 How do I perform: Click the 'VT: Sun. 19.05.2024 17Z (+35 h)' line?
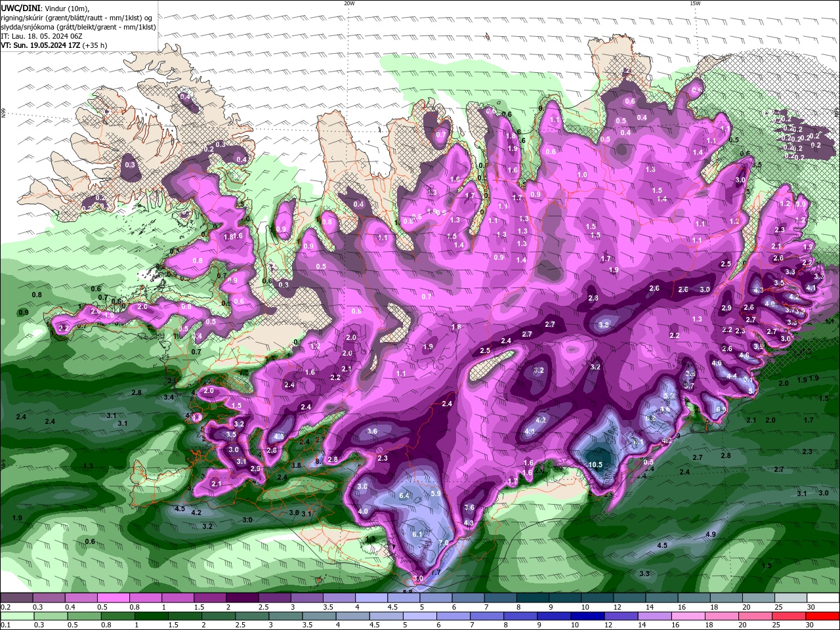54,45
